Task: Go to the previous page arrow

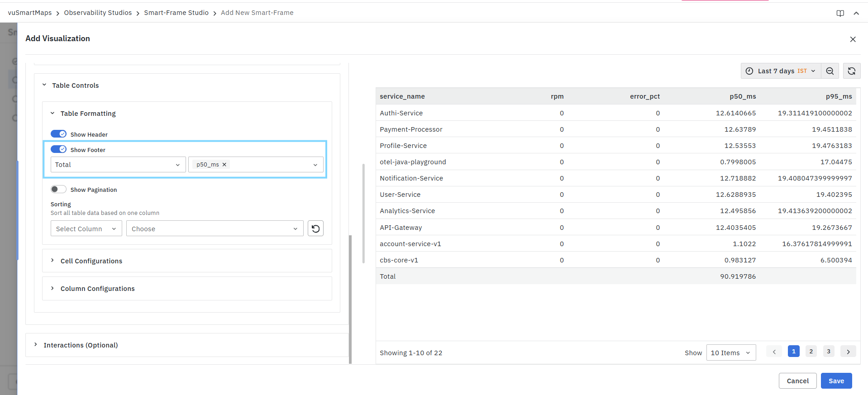Action: point(774,352)
